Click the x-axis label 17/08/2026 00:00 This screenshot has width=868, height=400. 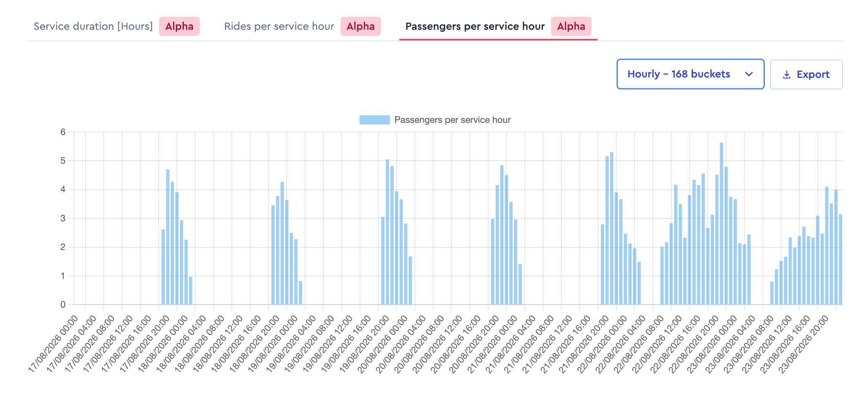[53, 344]
